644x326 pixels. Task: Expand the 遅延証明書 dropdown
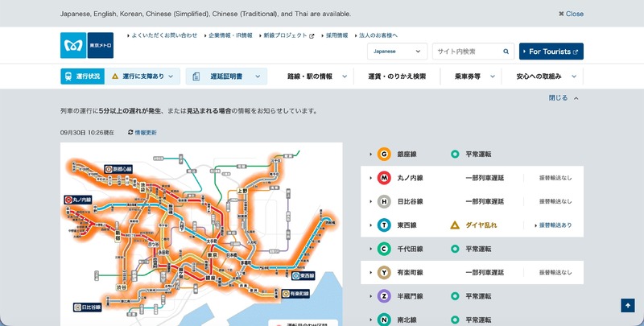pyautogui.click(x=226, y=76)
